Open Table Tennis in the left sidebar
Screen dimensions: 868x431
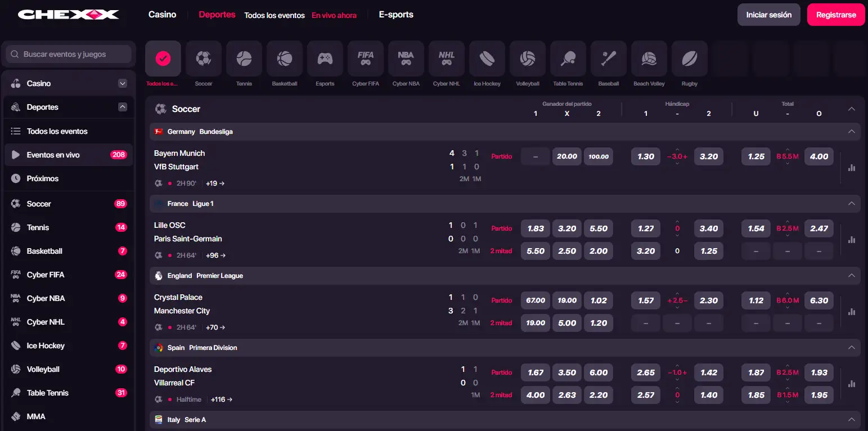(x=69, y=393)
